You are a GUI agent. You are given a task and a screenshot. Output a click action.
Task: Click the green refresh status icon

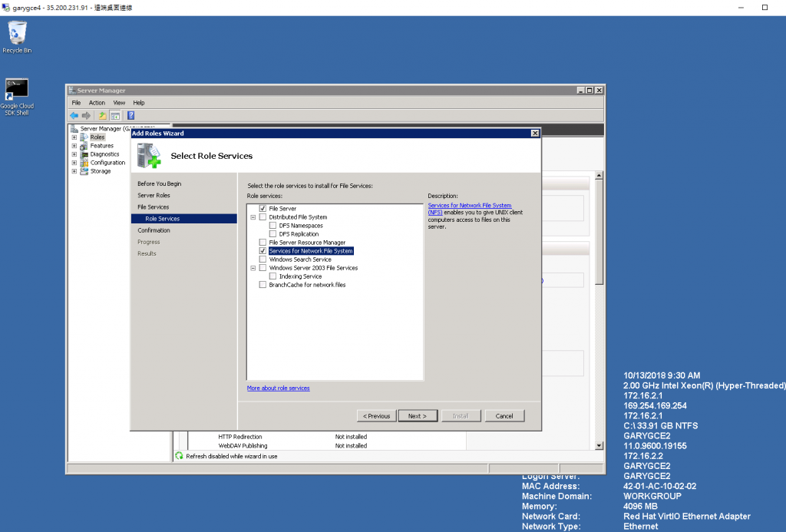click(x=179, y=456)
